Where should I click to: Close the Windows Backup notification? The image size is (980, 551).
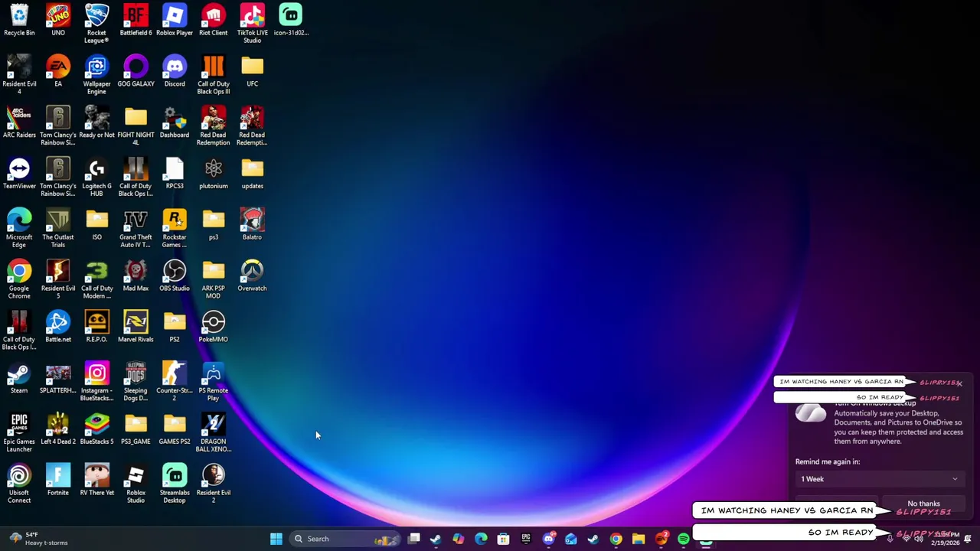[x=959, y=383]
